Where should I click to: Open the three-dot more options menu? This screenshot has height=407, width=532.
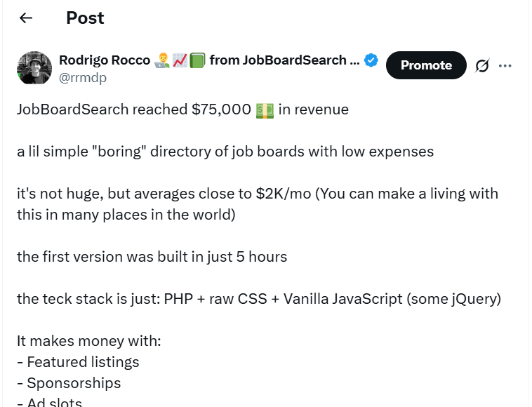[505, 66]
